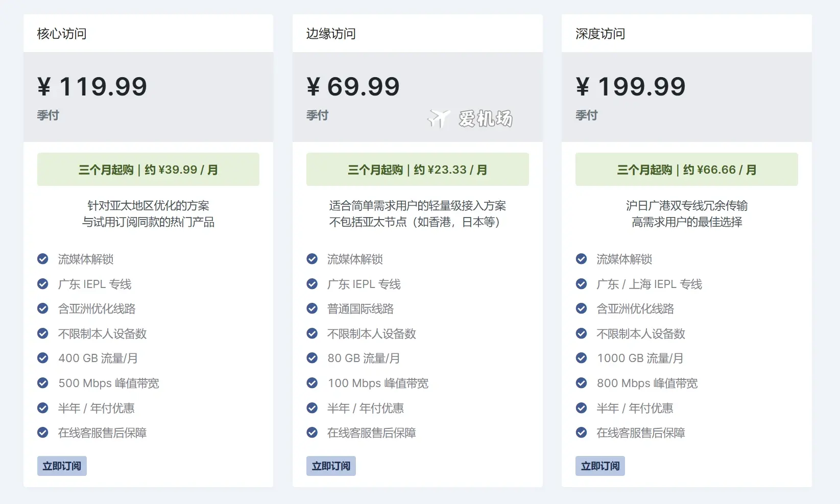Click the checkmark beside 广东 / 上海 IEPL 专线
Screen dimensions: 840x504
tap(581, 284)
